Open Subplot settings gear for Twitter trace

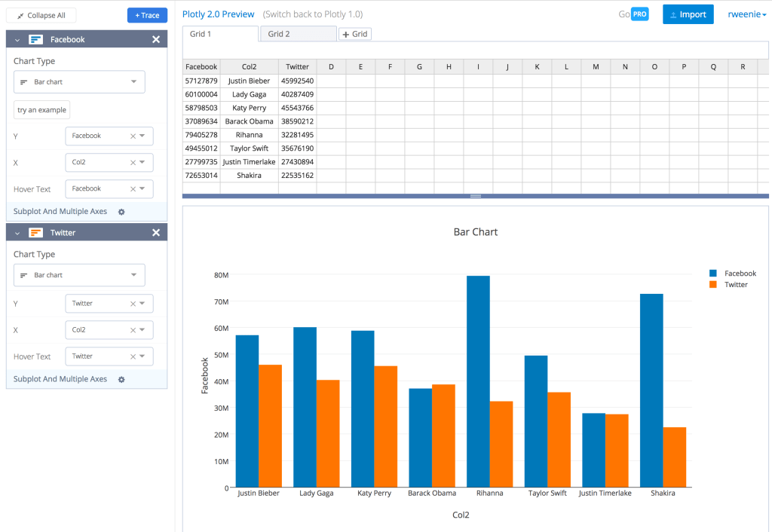click(121, 380)
